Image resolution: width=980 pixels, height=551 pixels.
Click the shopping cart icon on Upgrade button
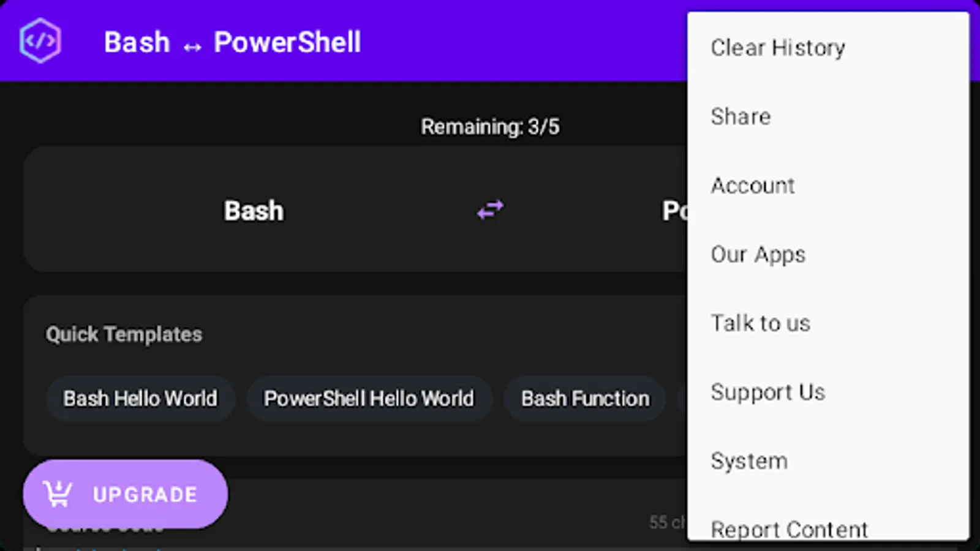[x=57, y=493]
